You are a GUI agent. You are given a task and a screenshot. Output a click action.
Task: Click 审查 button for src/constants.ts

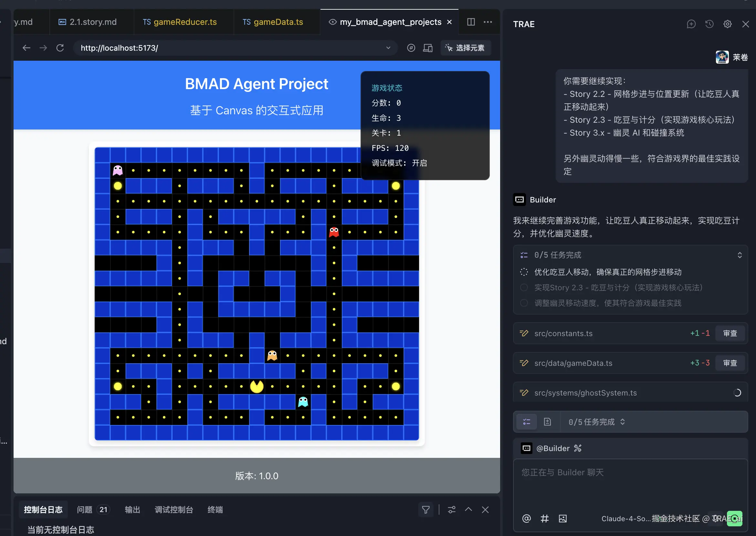pyautogui.click(x=730, y=333)
